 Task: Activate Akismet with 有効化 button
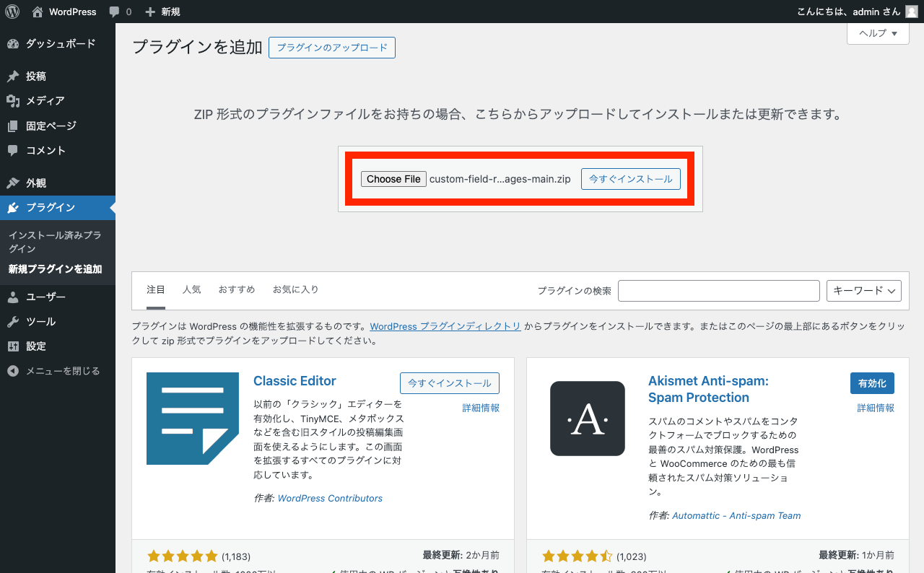pos(873,383)
